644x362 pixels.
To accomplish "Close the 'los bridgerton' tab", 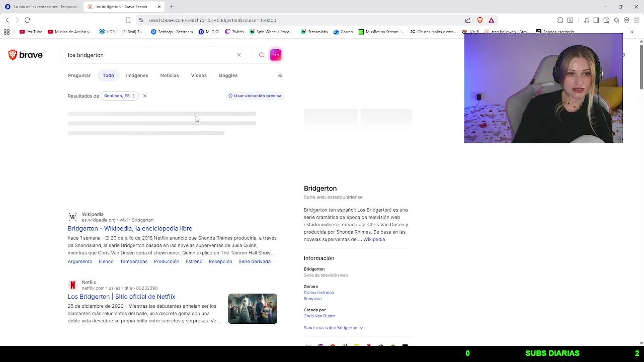I will (159, 7).
